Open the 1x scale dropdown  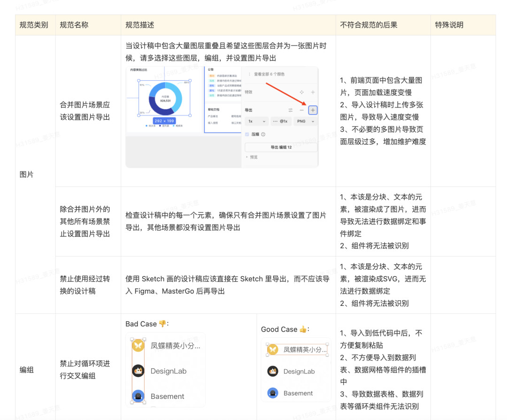[x=256, y=121]
